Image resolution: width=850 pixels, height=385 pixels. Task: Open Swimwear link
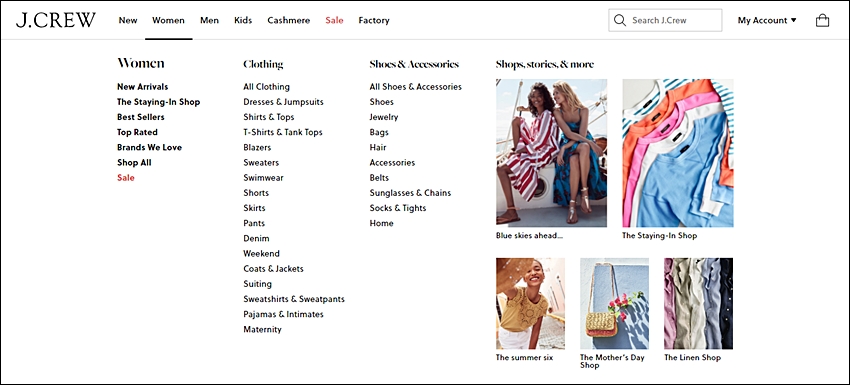[263, 178]
